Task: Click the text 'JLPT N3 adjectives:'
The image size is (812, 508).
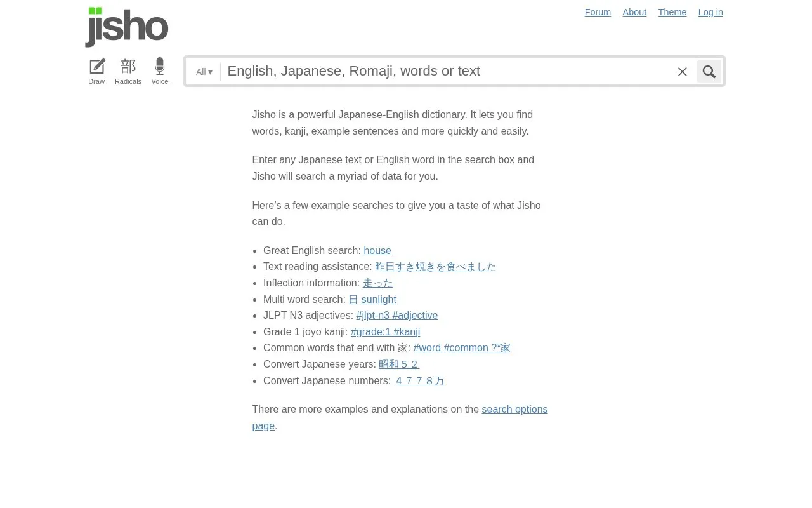Action: [x=308, y=316]
